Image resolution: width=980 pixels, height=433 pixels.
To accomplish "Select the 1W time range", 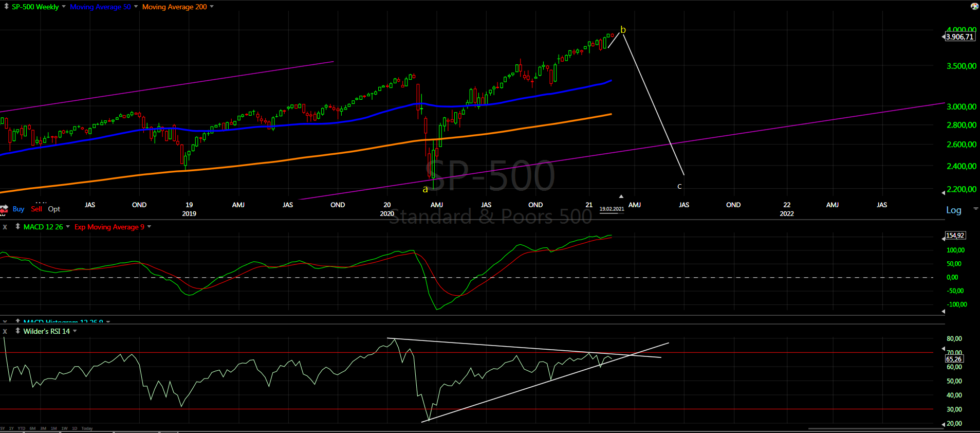I will coord(64,428).
